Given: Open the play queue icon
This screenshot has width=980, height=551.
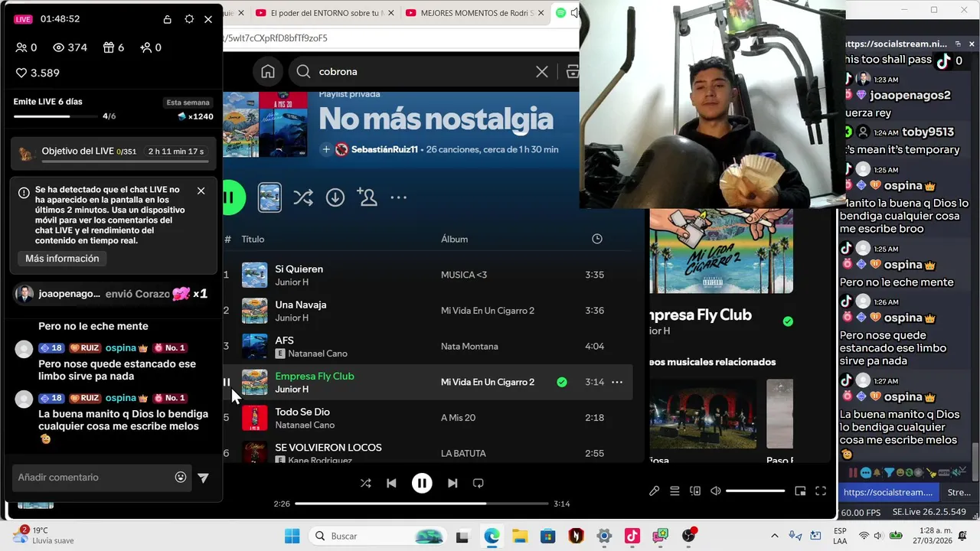Looking at the screenshot, I should (x=675, y=491).
